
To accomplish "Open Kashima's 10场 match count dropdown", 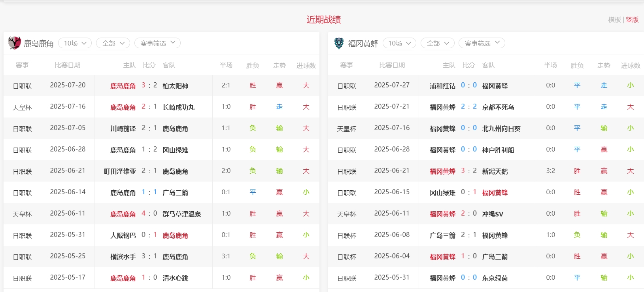I will pos(75,43).
